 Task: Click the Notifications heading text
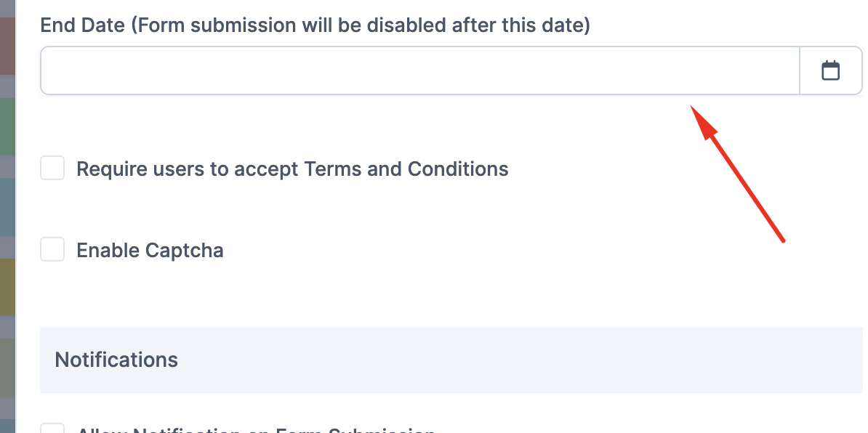tap(116, 360)
